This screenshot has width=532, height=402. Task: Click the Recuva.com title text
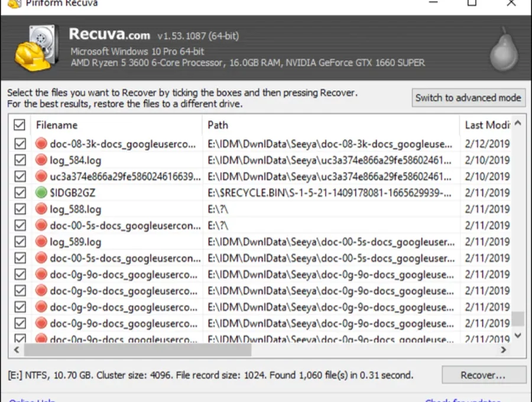tap(109, 34)
